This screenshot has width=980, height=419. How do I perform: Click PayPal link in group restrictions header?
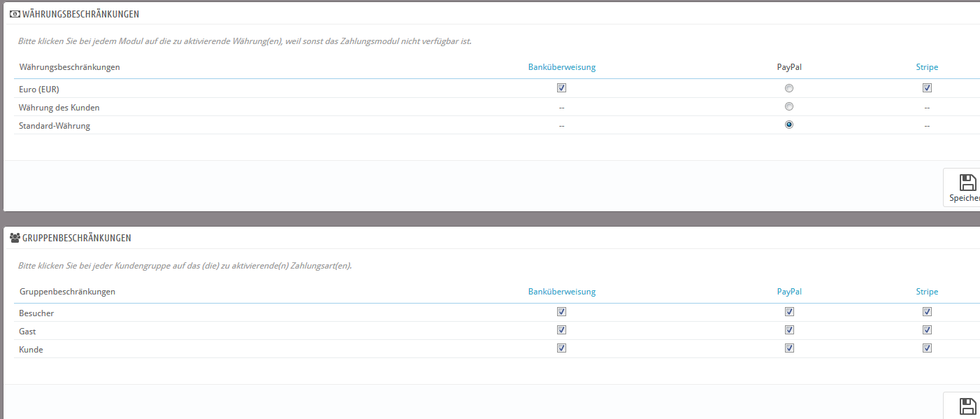(788, 292)
